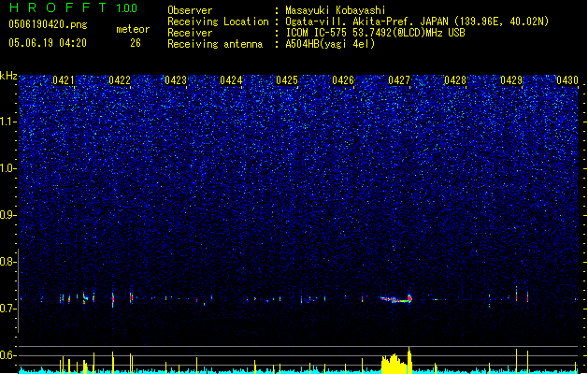
Task: Click the 1.1 kHz axis label
Action: click(x=8, y=122)
